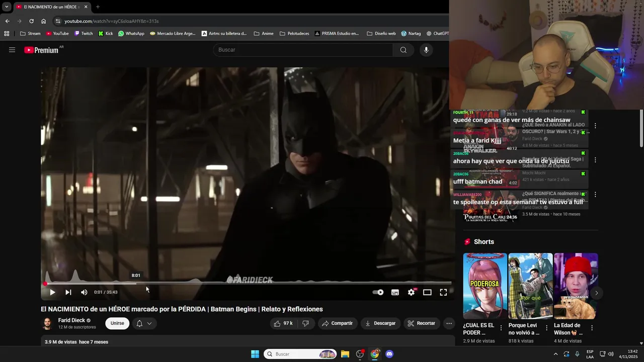Like the video with 97 k likes
The image size is (644, 362).
pos(283,323)
